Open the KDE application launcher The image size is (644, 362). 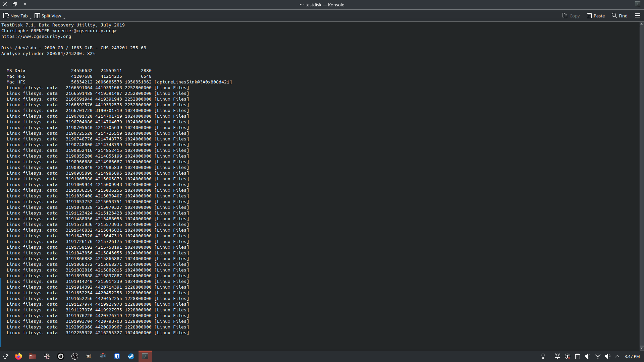[5, 356]
